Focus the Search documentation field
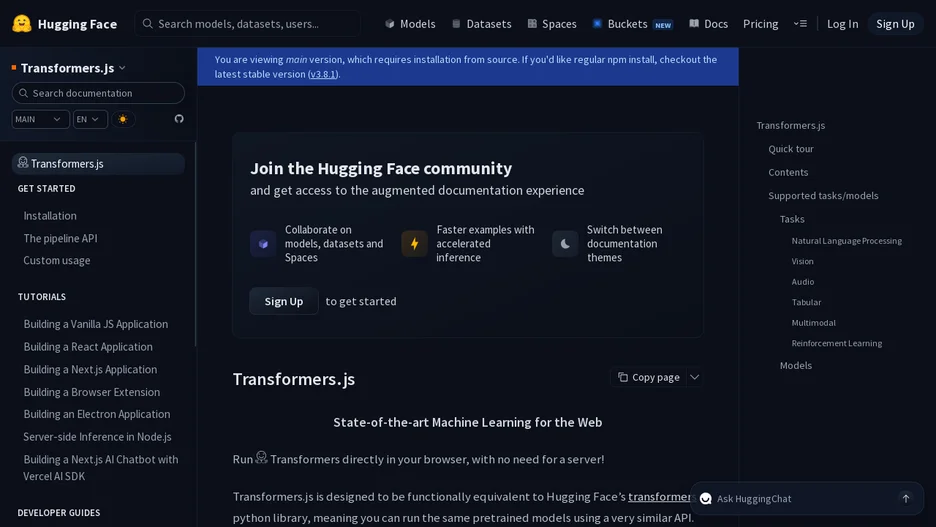Image resolution: width=936 pixels, height=527 pixels. pyautogui.click(x=98, y=93)
